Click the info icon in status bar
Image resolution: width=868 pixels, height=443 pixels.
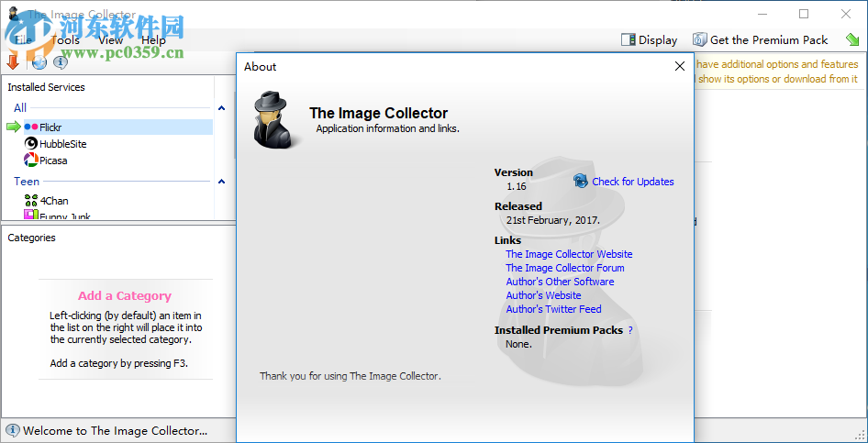coord(13,430)
